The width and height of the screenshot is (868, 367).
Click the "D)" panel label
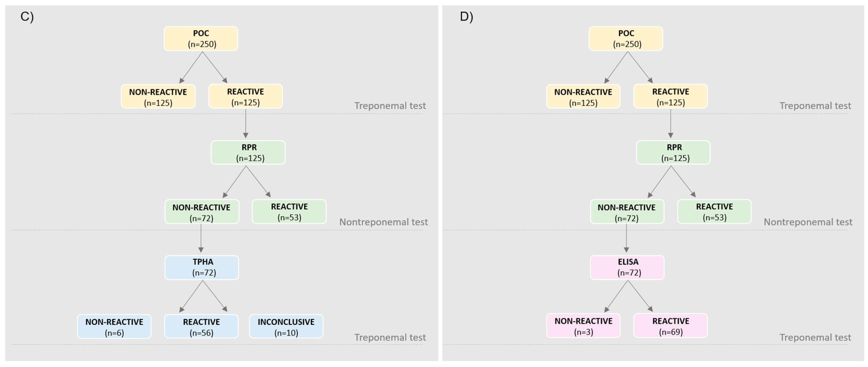(x=466, y=17)
